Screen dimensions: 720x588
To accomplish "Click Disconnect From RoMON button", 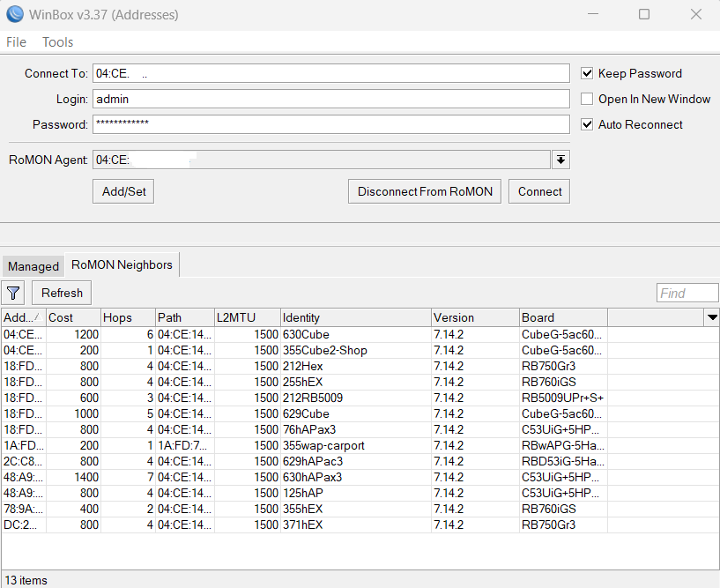I will coord(425,191).
